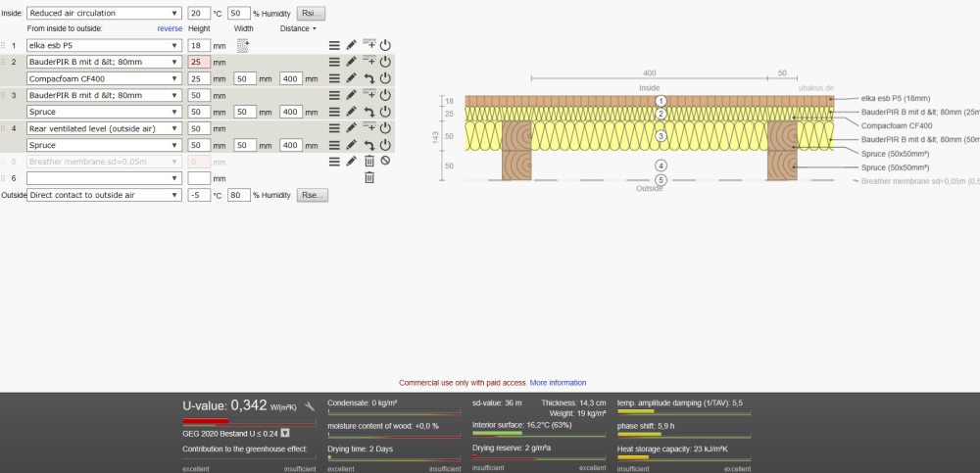Viewport: 980px width, 473px height.
Task: Remove layer 4 Spruce framing using arrow icon
Action: point(369,145)
